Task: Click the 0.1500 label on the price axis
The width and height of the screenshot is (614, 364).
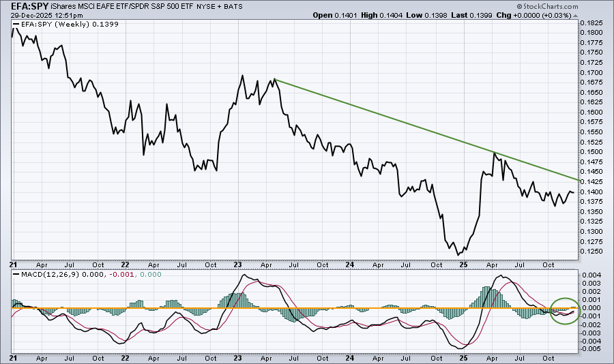Action: point(591,152)
